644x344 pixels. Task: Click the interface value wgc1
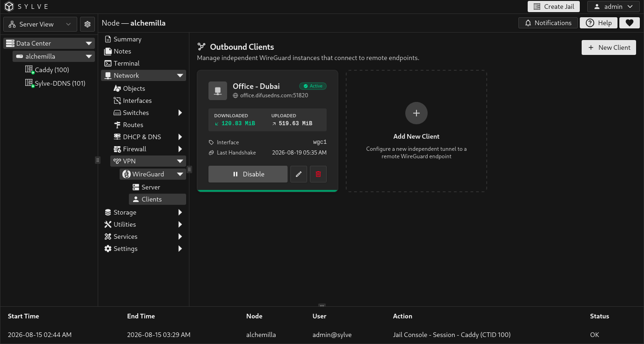pos(320,142)
